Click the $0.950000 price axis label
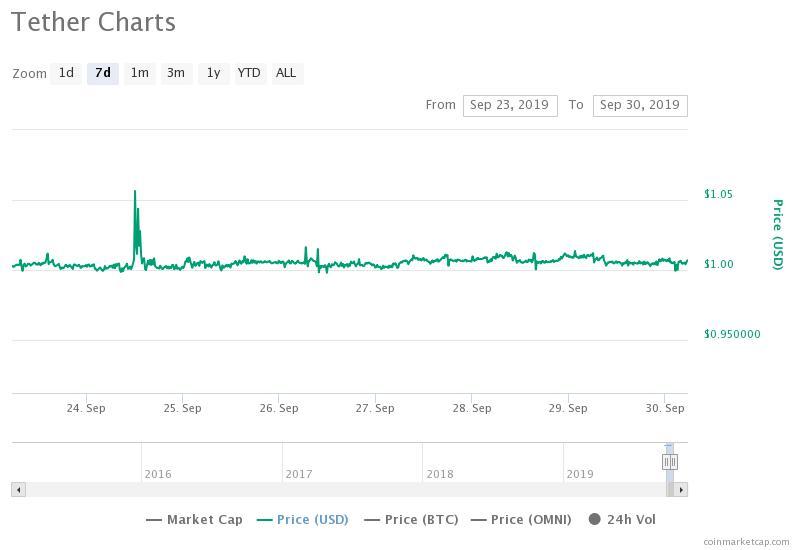The width and height of the screenshot is (800, 550). coord(732,334)
